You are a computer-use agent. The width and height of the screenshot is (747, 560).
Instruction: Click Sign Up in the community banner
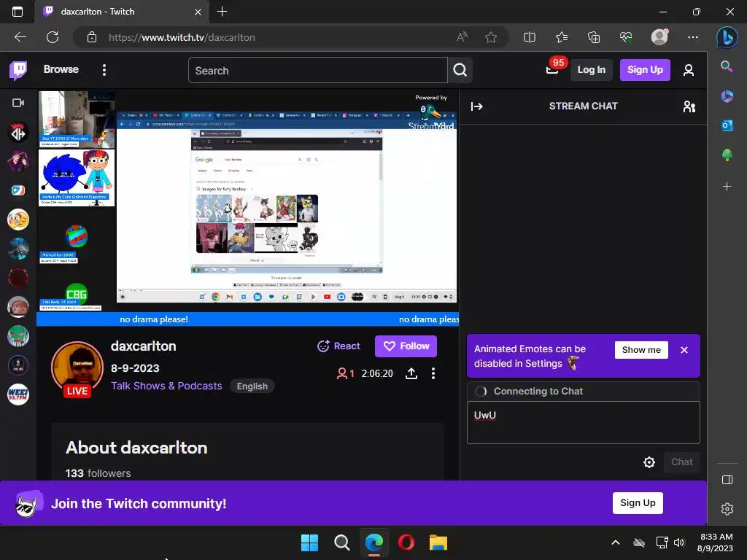pos(638,503)
